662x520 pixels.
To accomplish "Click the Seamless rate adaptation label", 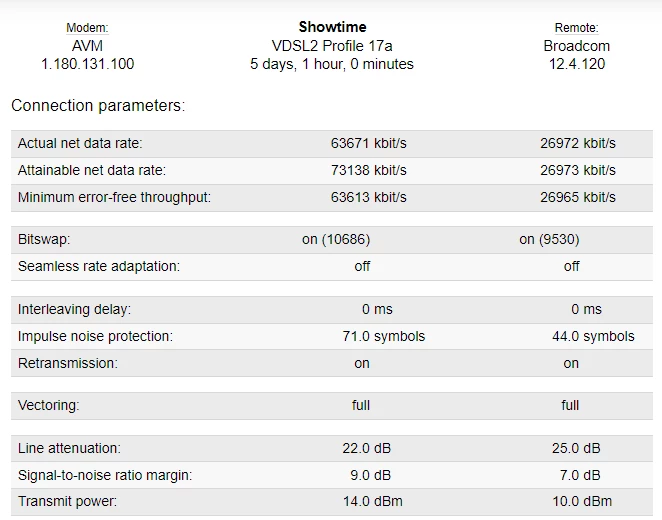I will point(98,267).
